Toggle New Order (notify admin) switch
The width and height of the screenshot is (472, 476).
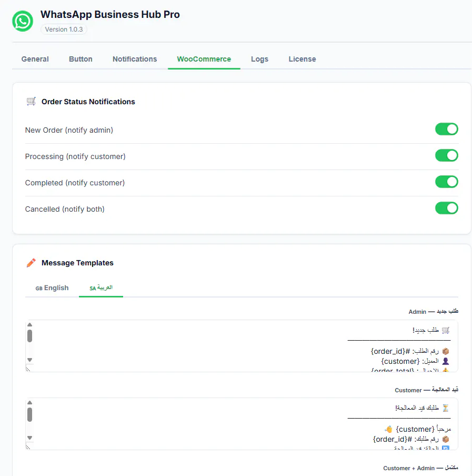point(447,130)
